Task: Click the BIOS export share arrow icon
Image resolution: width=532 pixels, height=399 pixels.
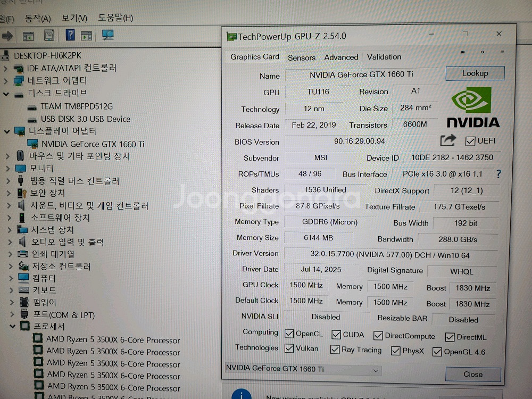Action: pyautogui.click(x=448, y=140)
